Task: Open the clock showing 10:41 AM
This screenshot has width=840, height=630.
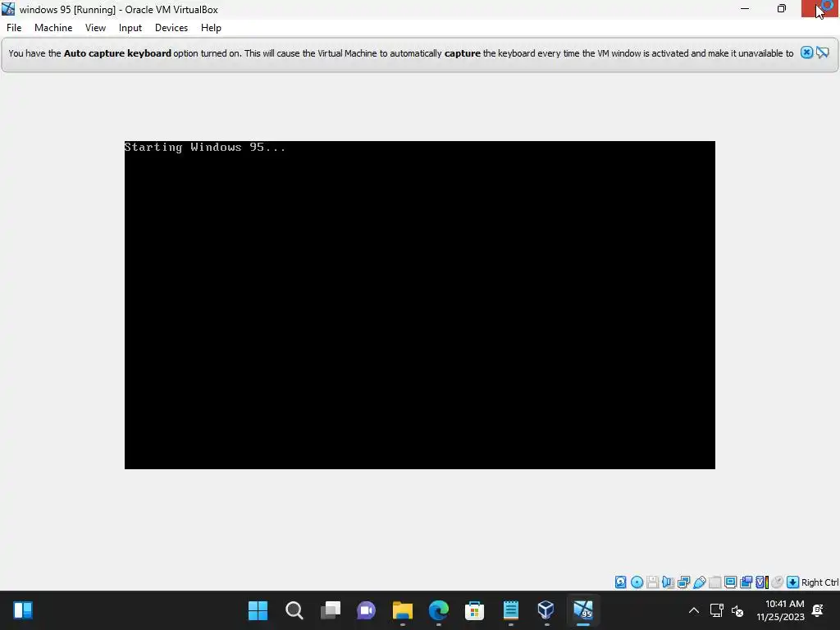Action: tap(781, 610)
